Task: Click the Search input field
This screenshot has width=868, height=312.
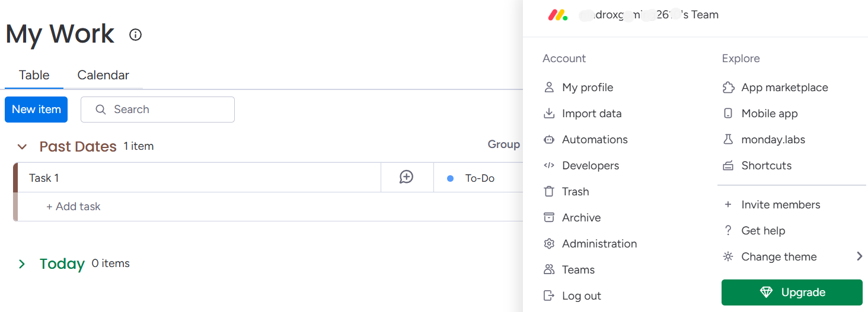Action: pyautogui.click(x=158, y=110)
